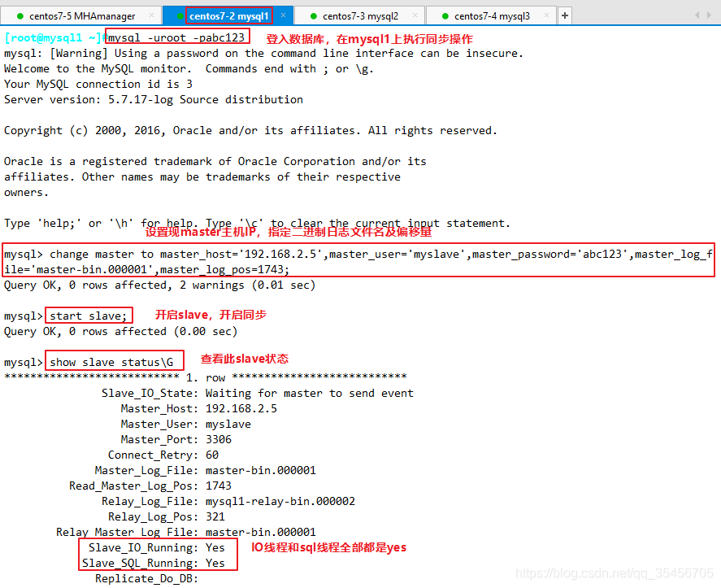
Task: Add a new session tab with plus button
Action: coord(565,15)
